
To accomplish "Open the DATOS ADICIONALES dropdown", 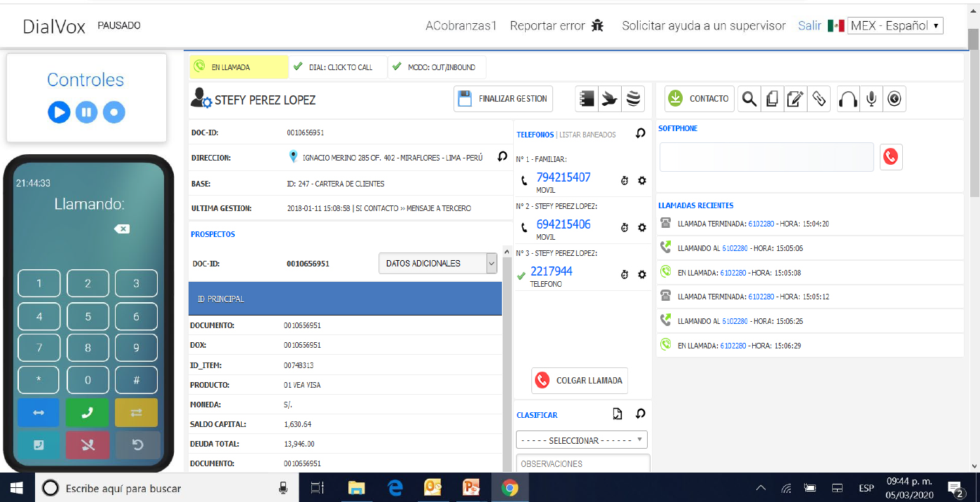I will point(437,263).
